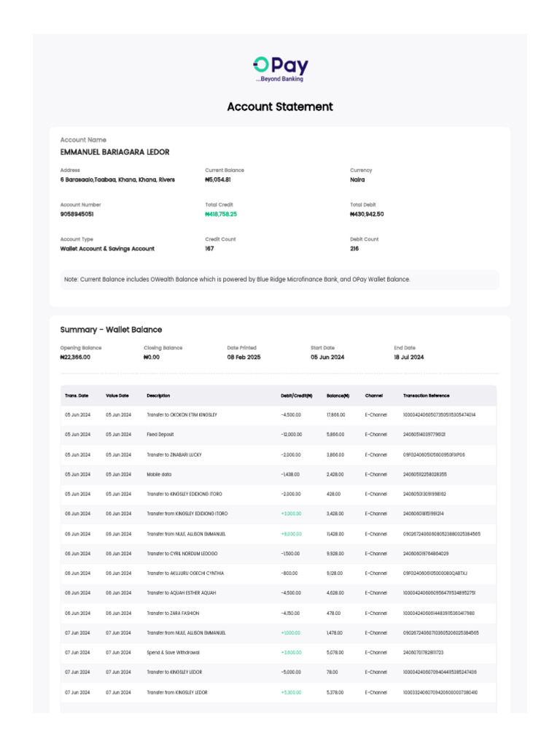
Task: Click the Total Debit amount ₦430,942.50
Action: [x=367, y=214]
